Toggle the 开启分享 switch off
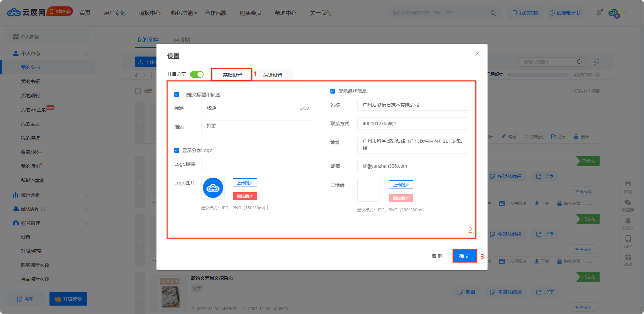This screenshot has height=314, width=644. [197, 74]
